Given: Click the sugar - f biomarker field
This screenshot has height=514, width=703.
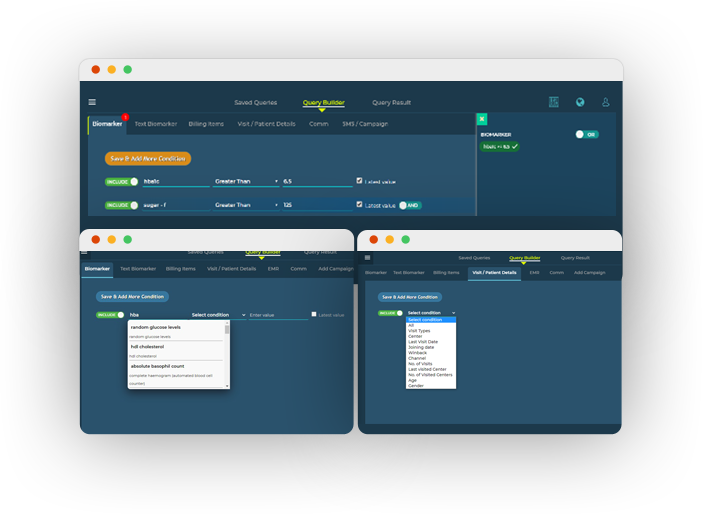Looking at the screenshot, I should [176, 205].
